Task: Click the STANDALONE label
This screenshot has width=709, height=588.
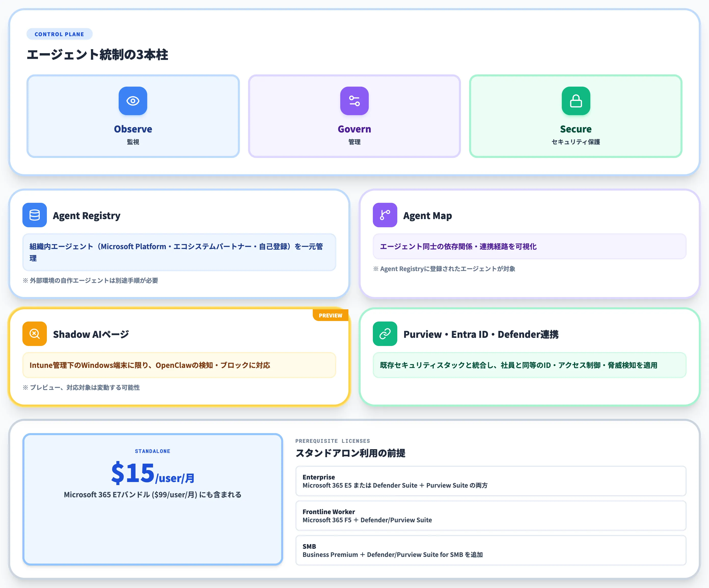Action: [x=153, y=451]
